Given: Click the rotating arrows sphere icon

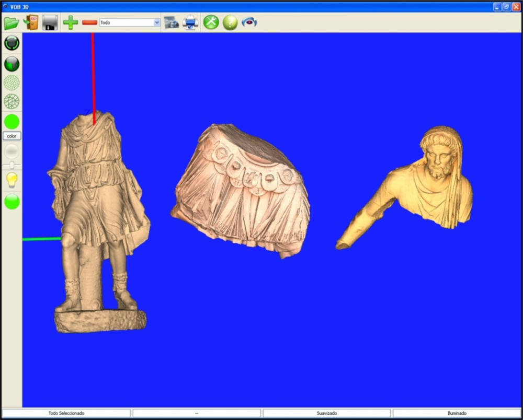Looking at the screenshot, I should click(x=12, y=43).
